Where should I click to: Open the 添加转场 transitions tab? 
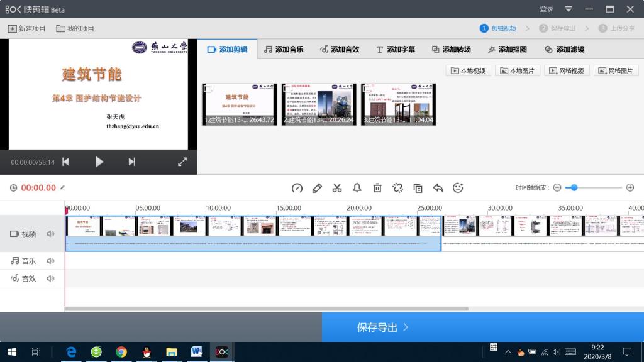click(451, 49)
